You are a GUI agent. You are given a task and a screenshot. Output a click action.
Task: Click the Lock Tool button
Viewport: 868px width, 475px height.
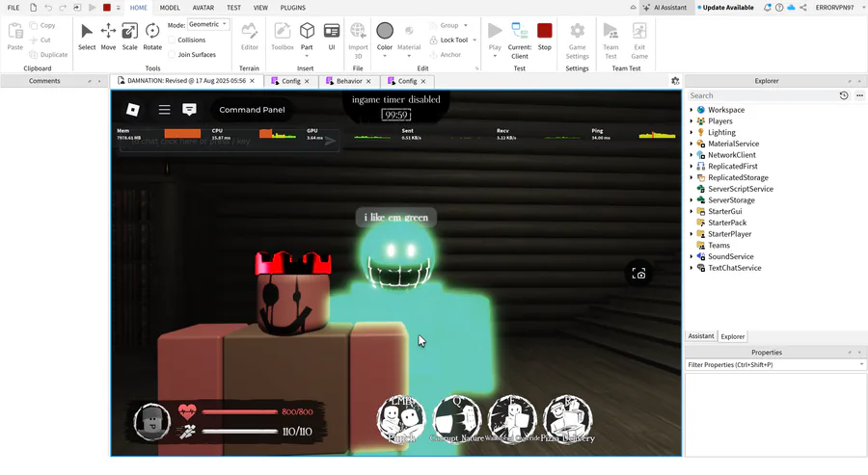(448, 40)
